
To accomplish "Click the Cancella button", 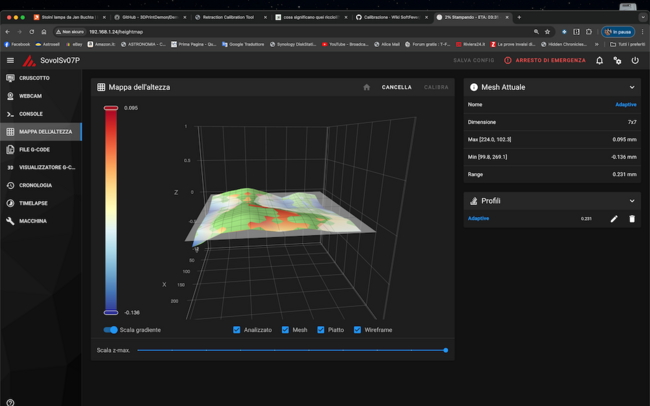I will 396,87.
